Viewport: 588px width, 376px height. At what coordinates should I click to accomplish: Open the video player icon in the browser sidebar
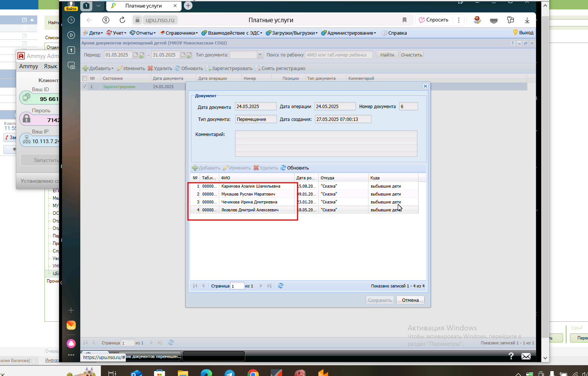[x=71, y=35]
